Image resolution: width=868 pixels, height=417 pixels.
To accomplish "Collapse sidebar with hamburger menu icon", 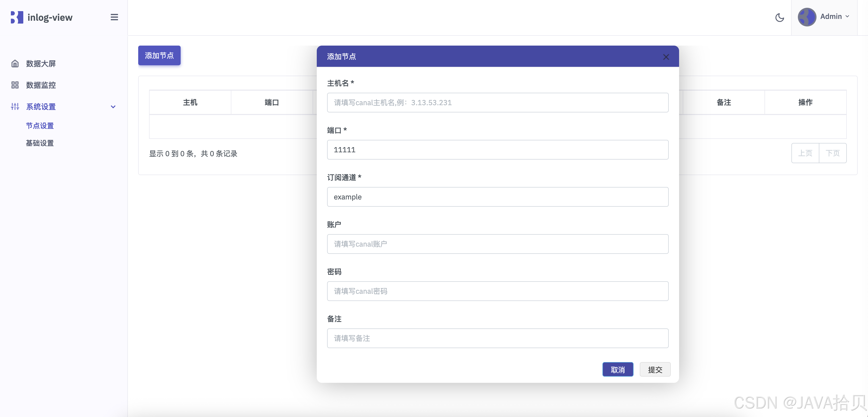I will point(114,17).
